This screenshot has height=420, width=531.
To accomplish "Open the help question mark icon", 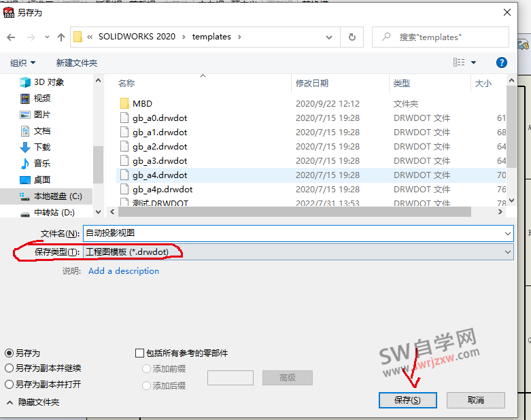I will click(x=501, y=63).
